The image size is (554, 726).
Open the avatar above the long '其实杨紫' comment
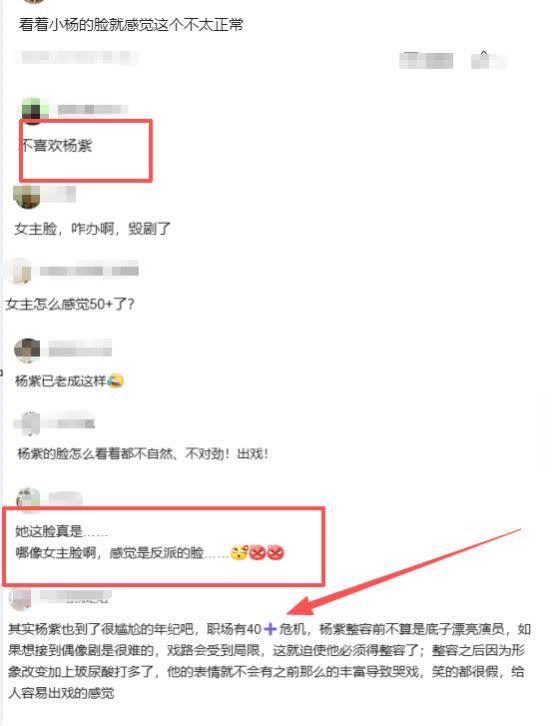click(x=20, y=597)
